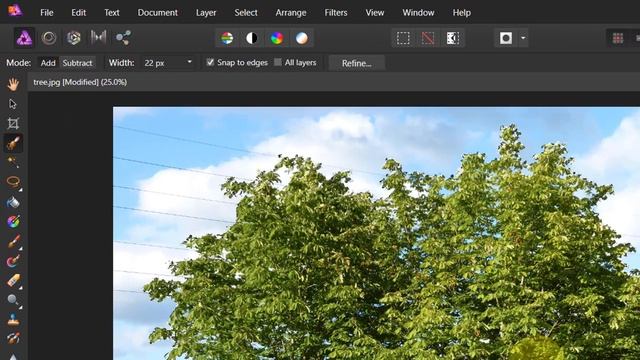Image resolution: width=640 pixels, height=360 pixels.
Task: Open the Select menu
Action: [246, 13]
